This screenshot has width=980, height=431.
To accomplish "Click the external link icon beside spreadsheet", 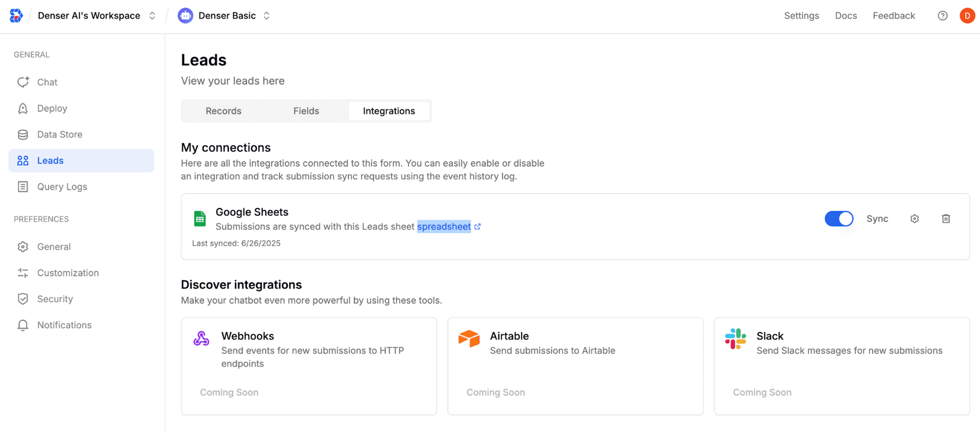I will (477, 227).
